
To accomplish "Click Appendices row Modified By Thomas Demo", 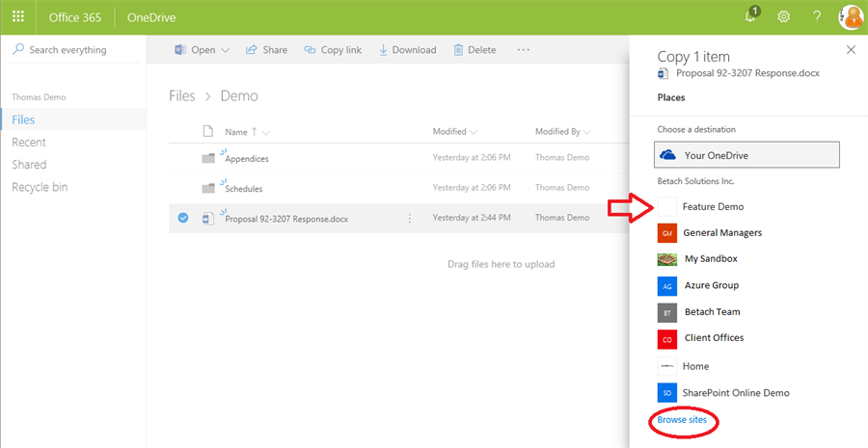I will [x=562, y=158].
